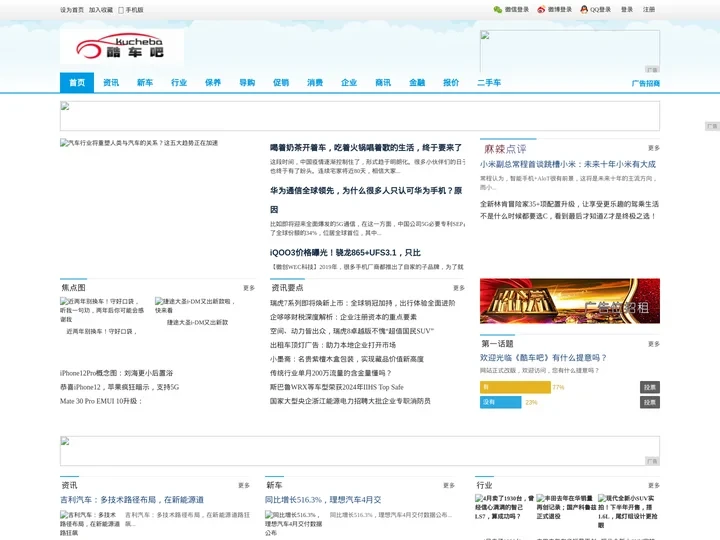Click the QQ penguin login icon
The height and width of the screenshot is (540, 720).
(x=584, y=10)
